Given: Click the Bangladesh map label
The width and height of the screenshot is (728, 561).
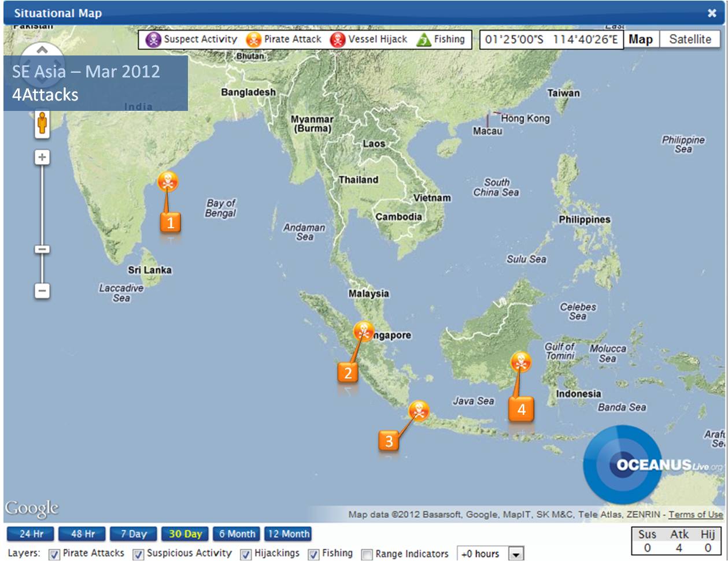Looking at the screenshot, I should pos(249,92).
